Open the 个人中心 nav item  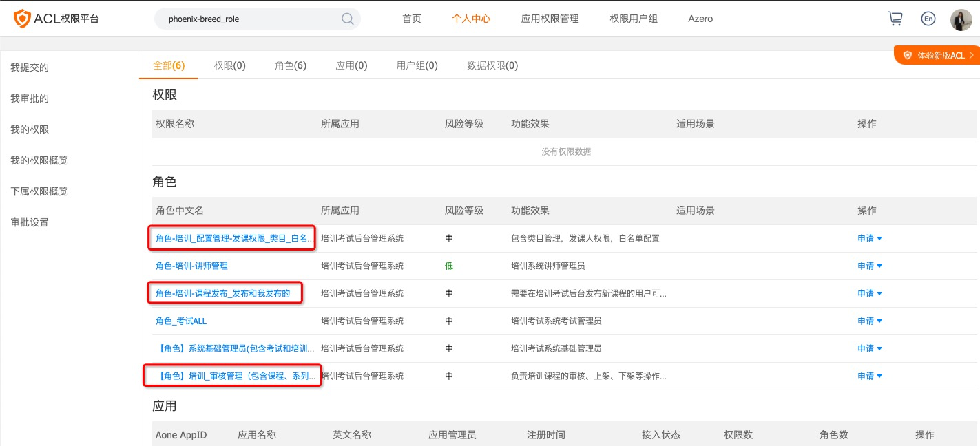coord(471,19)
